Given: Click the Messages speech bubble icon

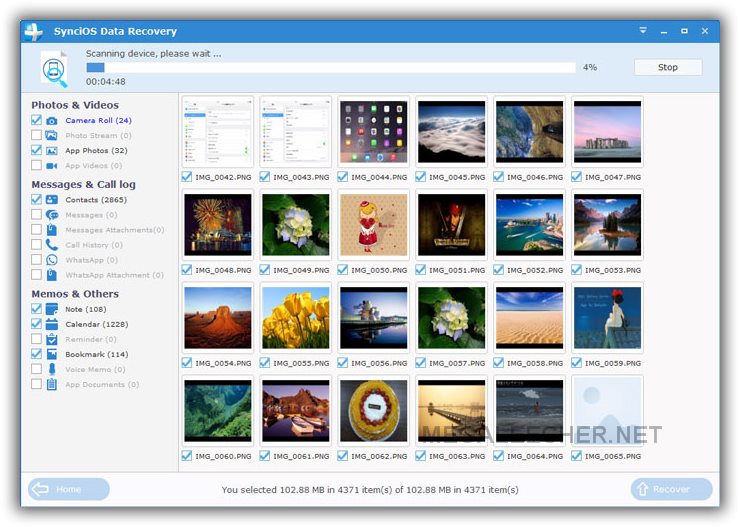Looking at the screenshot, I should (52, 215).
